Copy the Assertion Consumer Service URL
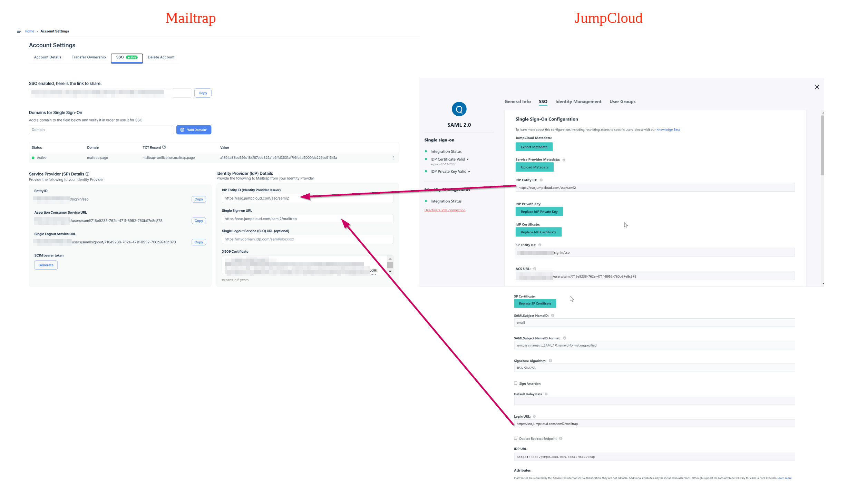This screenshot has width=847, height=504. [198, 221]
